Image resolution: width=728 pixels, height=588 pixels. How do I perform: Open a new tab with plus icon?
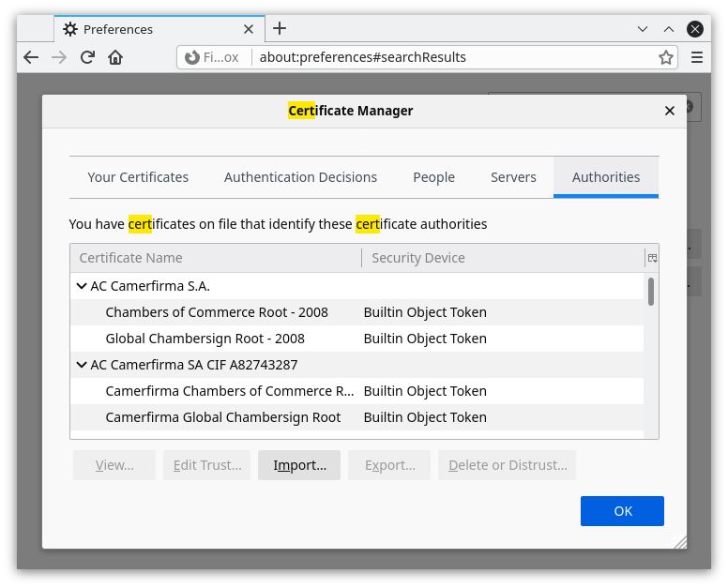(x=280, y=29)
